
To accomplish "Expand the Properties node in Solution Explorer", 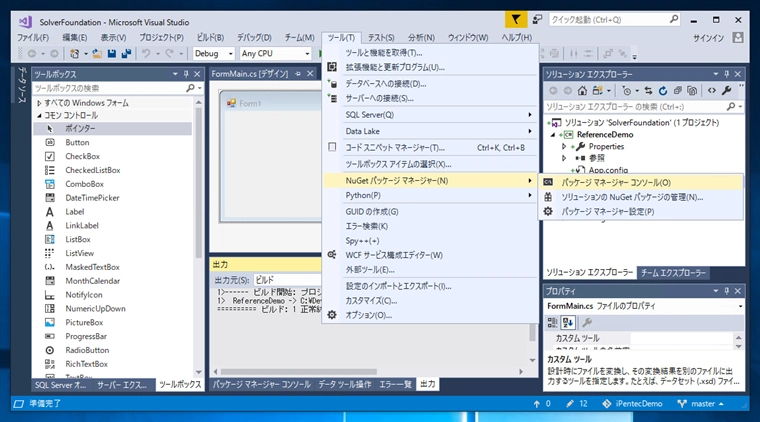I will [x=564, y=146].
